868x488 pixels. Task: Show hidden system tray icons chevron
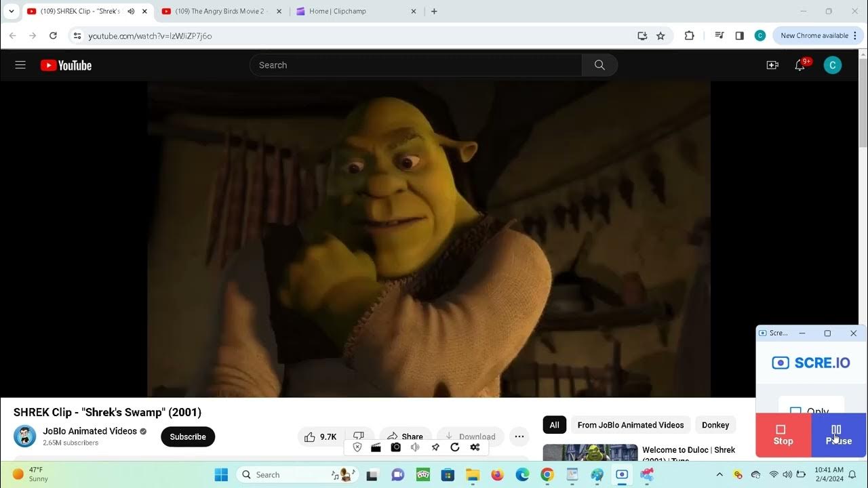click(719, 474)
